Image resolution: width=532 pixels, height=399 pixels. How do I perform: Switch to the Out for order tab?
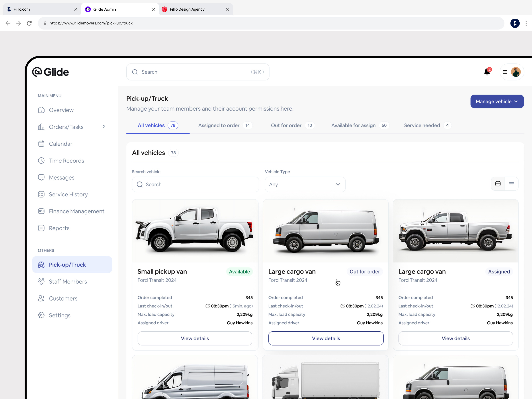pyautogui.click(x=286, y=125)
